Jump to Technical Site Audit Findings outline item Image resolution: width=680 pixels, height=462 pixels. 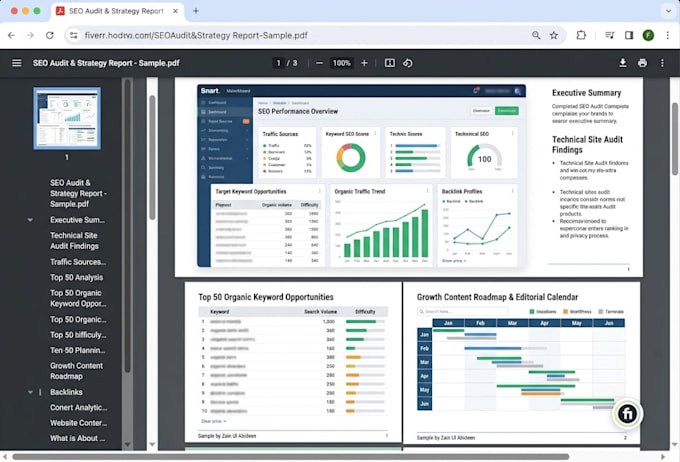point(74,241)
